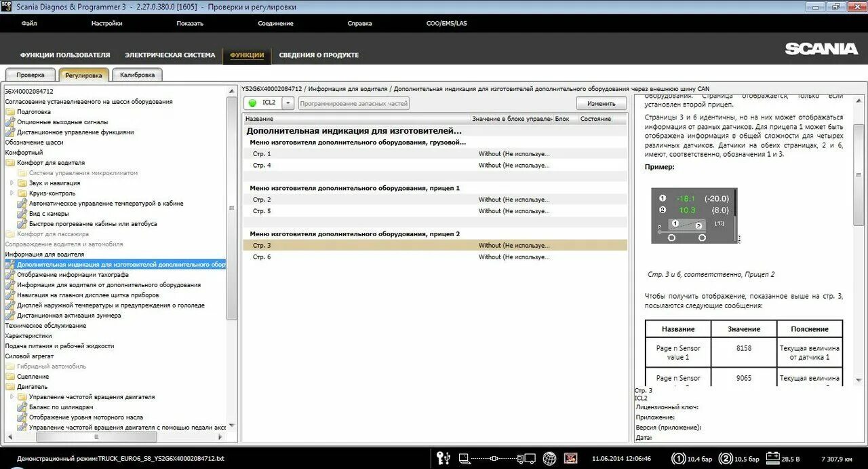
Task: Click the Scania logo in the header
Action: coord(821,49)
